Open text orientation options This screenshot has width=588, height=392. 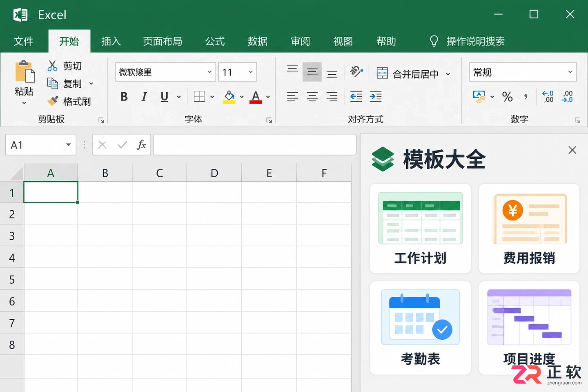point(356,72)
